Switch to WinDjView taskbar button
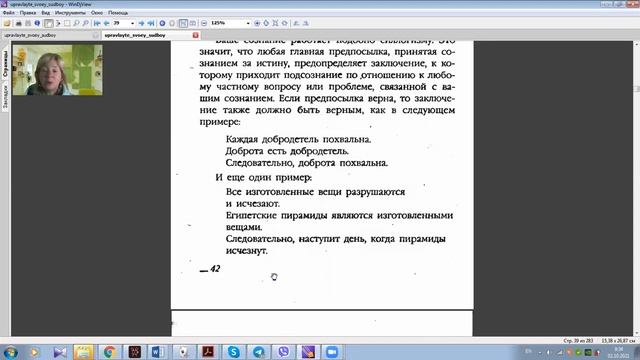Image resolution: width=640 pixels, height=360 pixels. coord(308,352)
